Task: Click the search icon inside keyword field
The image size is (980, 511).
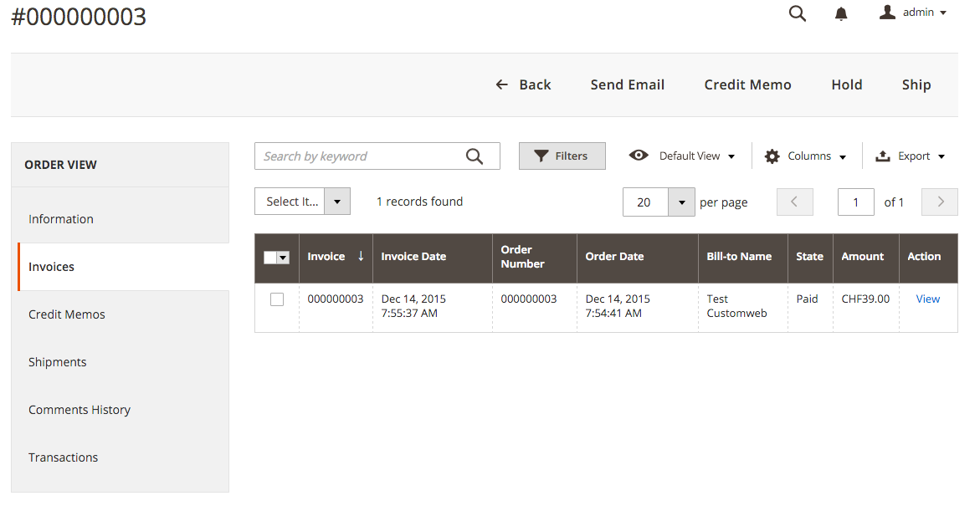Action: (x=475, y=156)
